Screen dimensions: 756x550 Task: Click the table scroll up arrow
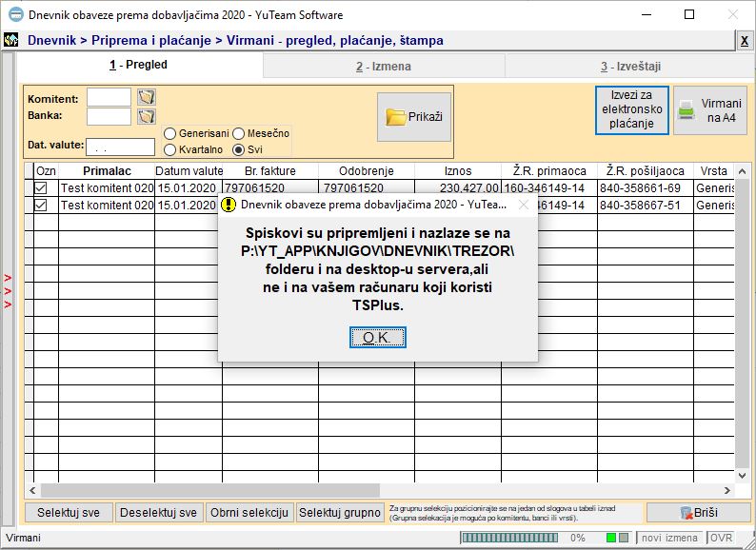(742, 171)
